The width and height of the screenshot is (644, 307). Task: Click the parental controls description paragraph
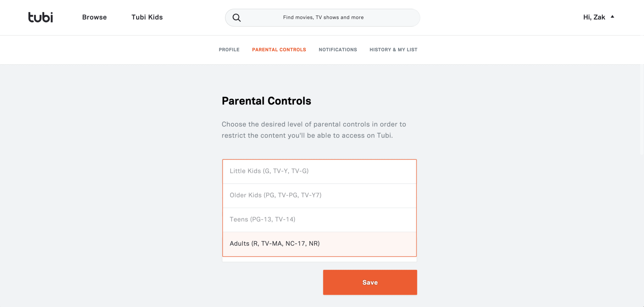pyautogui.click(x=314, y=130)
